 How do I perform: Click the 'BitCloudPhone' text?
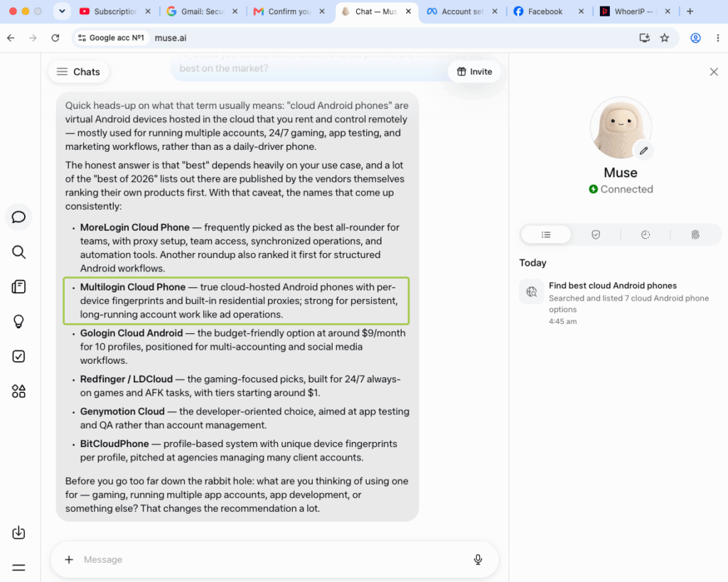pos(114,443)
